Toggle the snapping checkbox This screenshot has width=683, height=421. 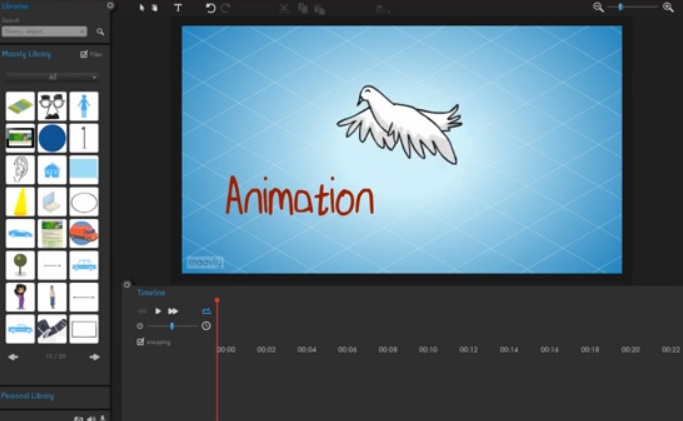(x=140, y=342)
